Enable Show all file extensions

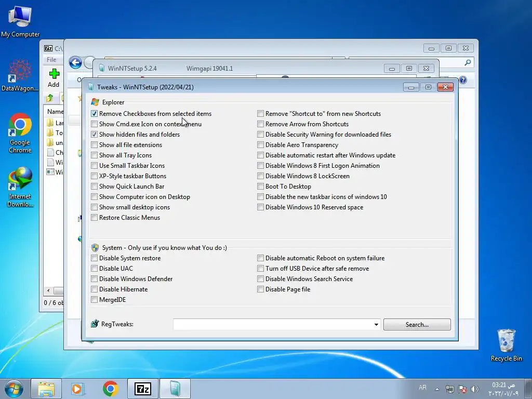click(x=95, y=145)
